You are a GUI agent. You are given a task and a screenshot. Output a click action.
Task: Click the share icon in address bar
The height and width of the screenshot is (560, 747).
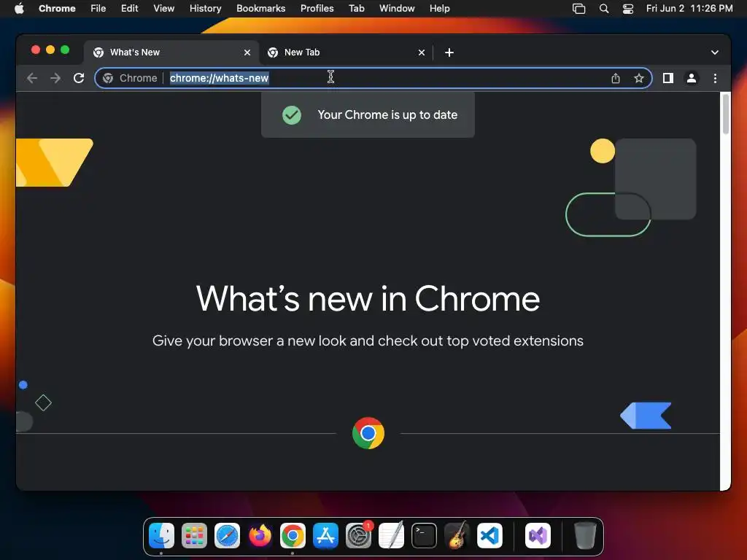tap(616, 78)
